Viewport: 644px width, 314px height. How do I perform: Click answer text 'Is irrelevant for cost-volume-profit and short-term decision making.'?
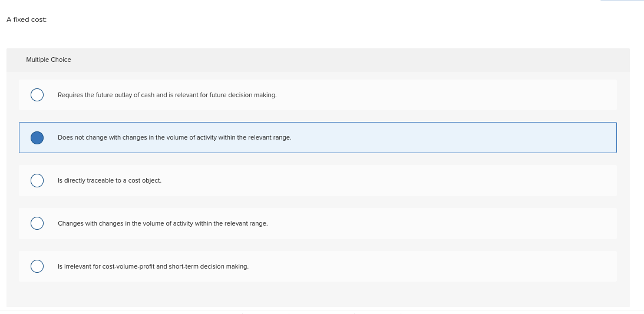[153, 266]
